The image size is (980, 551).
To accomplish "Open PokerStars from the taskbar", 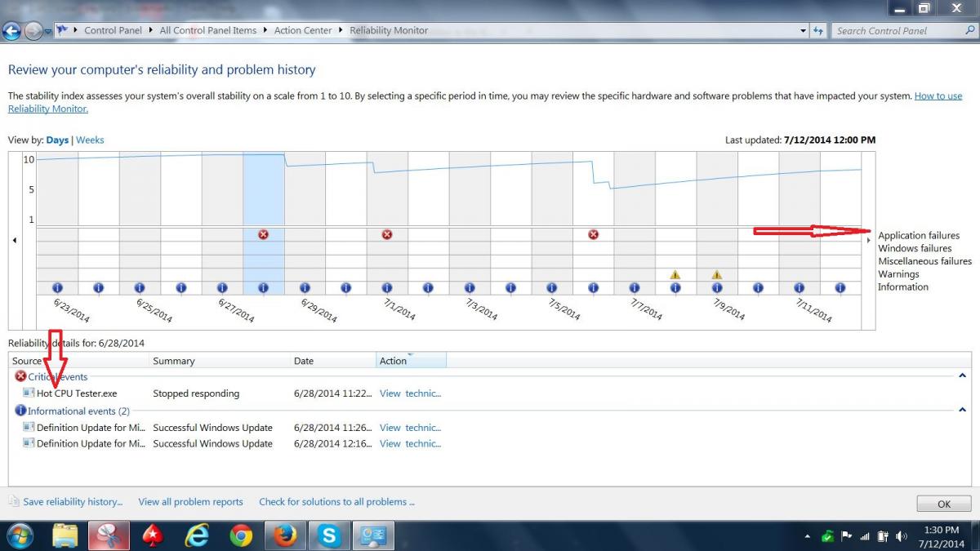I will (x=153, y=535).
